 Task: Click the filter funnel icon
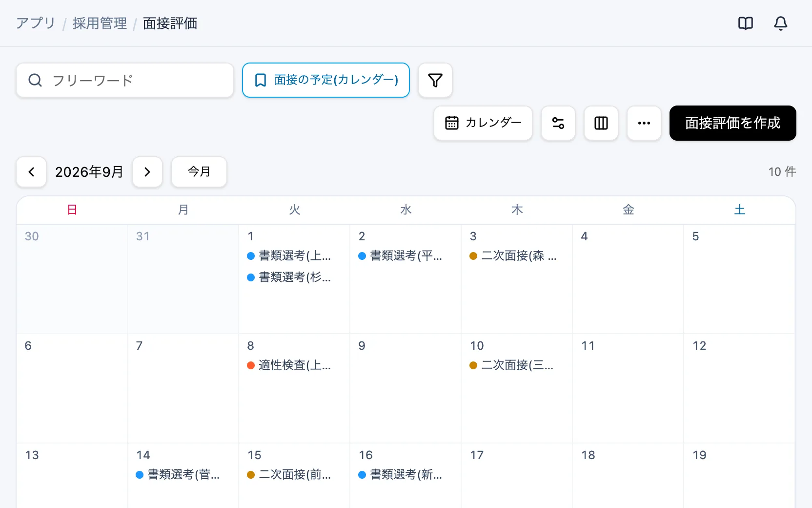[x=435, y=80]
